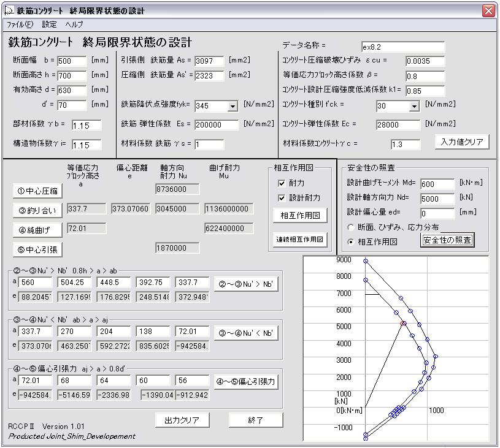Click the εcu field showing 0.0035
Viewport: 500px width, 448px height.
[x=425, y=61]
